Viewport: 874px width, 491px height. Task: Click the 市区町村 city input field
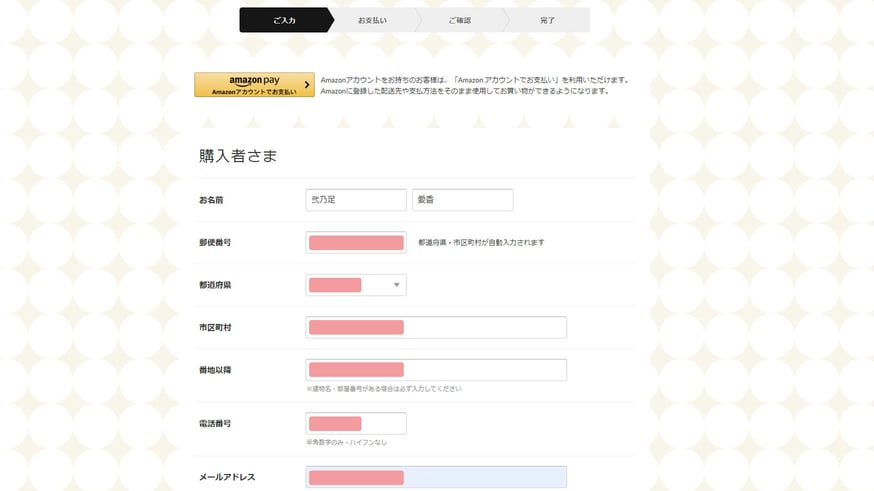click(436, 327)
